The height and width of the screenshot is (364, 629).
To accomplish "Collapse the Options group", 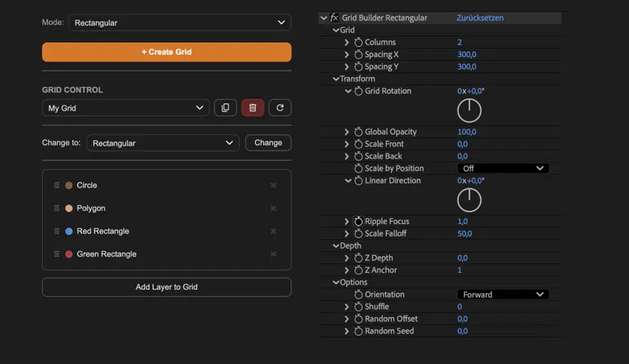I will pyautogui.click(x=336, y=283).
